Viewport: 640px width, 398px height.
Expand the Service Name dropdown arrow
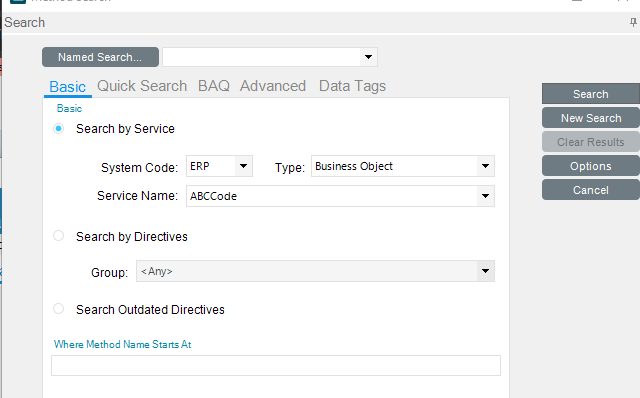point(485,196)
